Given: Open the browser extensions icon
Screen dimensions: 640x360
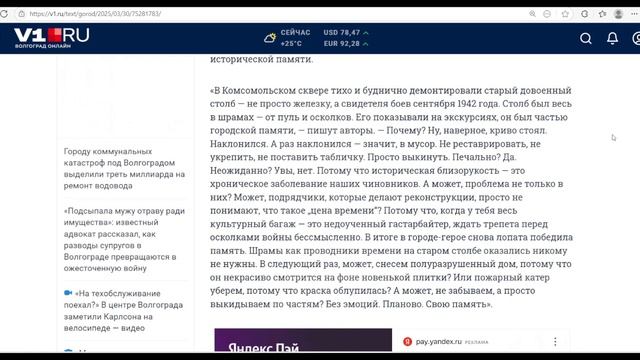Looking at the screenshot, I should [x=584, y=14].
